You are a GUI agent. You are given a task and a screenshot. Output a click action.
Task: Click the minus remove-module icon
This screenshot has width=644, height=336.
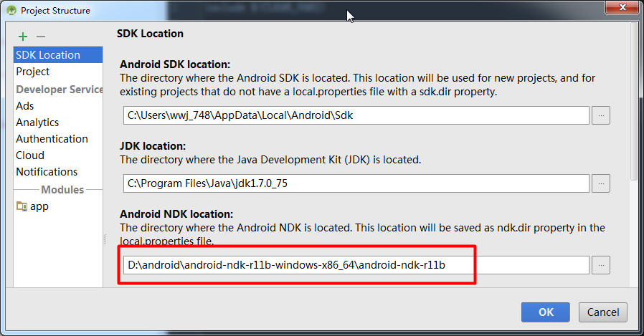tap(41, 37)
